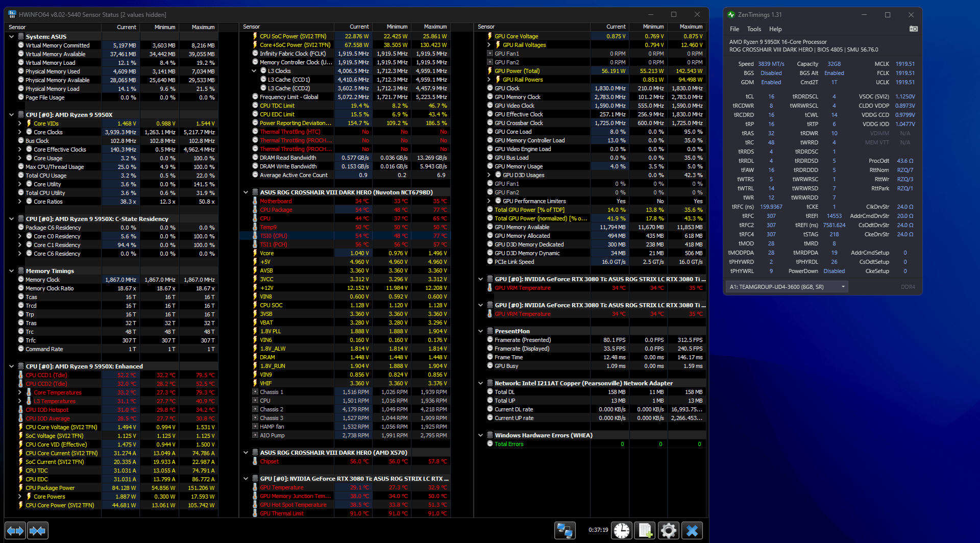This screenshot has width=980, height=543.
Task: Collapse the PresentMon group
Action: coord(480,331)
